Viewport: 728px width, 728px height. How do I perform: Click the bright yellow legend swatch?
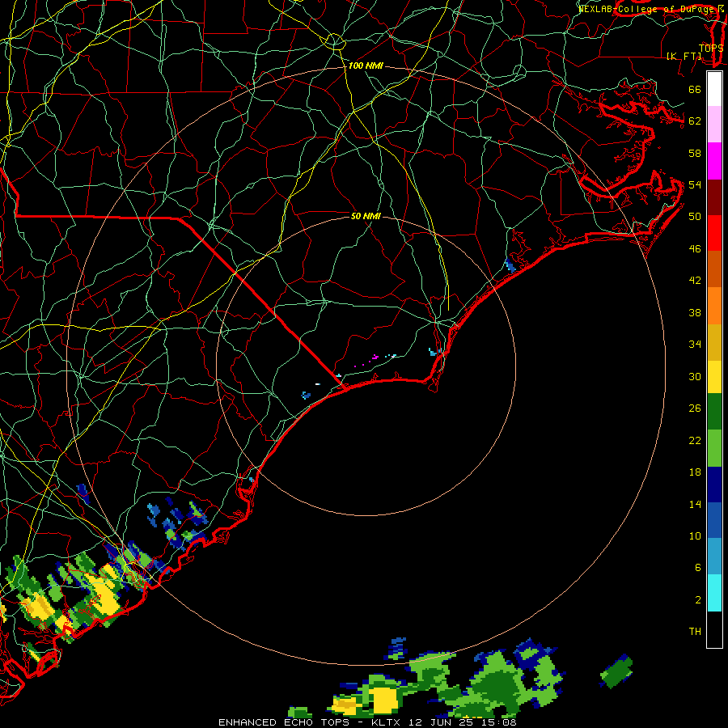coord(714,376)
